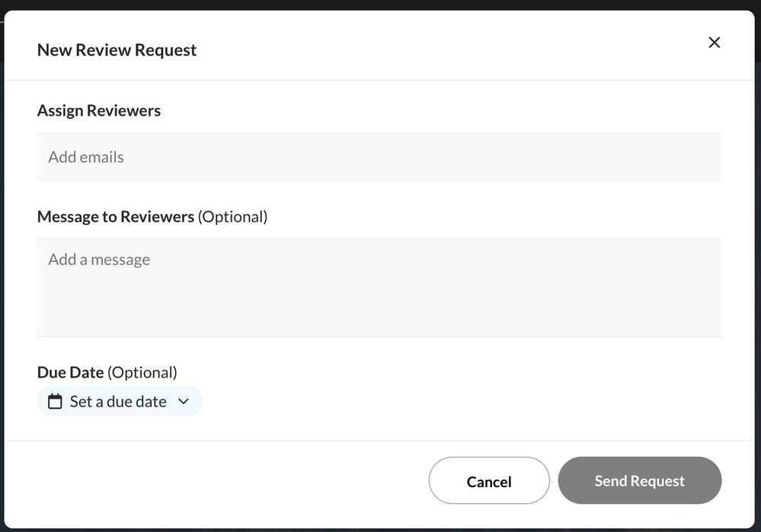Click the Message to Reviewers label
Screen dimensions: 761x532
pyautogui.click(x=116, y=217)
